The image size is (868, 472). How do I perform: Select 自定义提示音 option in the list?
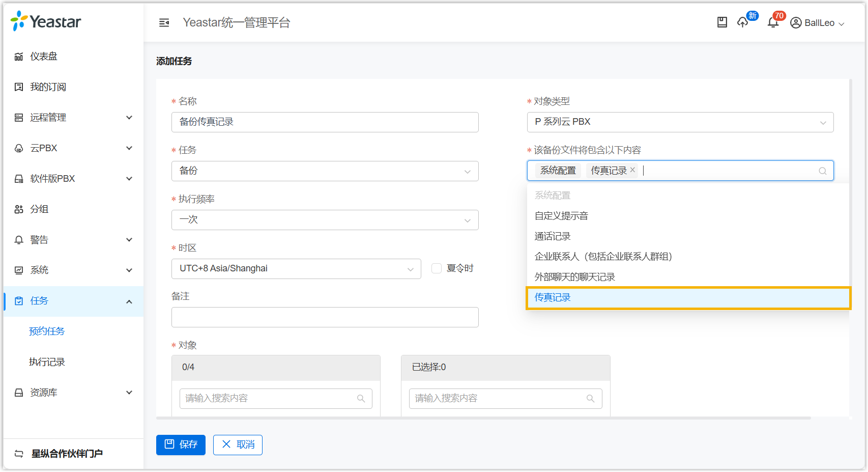[x=561, y=216]
